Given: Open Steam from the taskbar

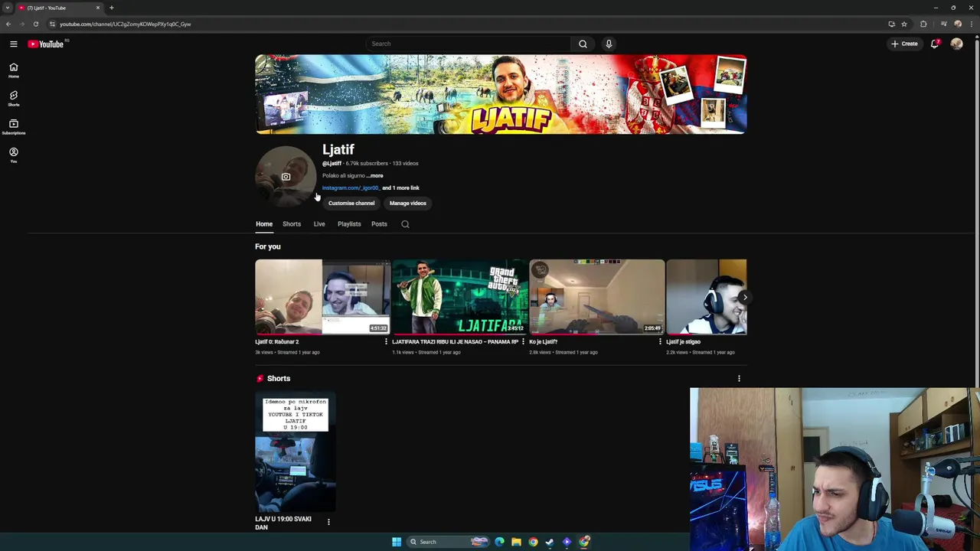Looking at the screenshot, I should [550, 542].
